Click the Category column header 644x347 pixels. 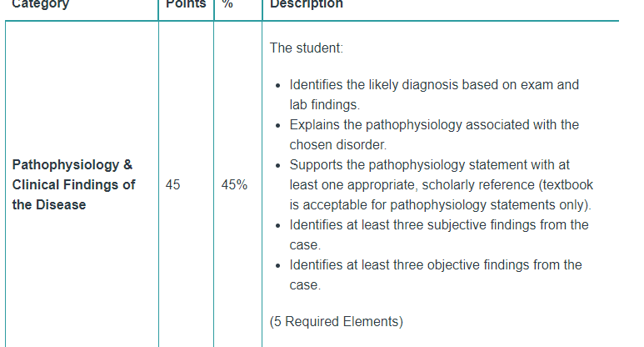coord(40,4)
